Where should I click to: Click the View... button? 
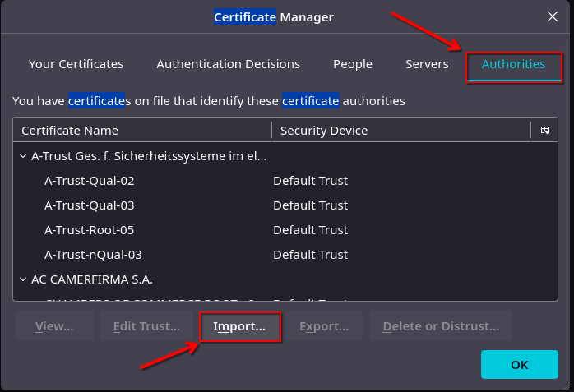point(54,326)
